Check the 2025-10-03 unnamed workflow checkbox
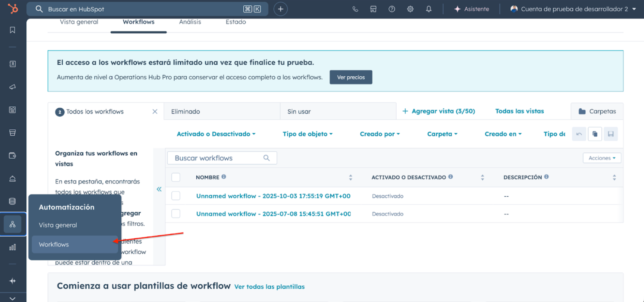The width and height of the screenshot is (644, 302). [x=176, y=196]
